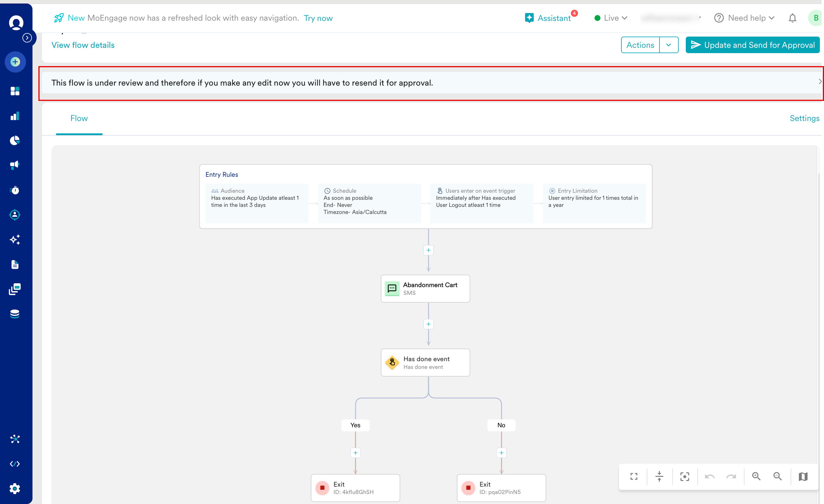
Task: Open the settings gear icon in sidebar
Action: [15, 488]
